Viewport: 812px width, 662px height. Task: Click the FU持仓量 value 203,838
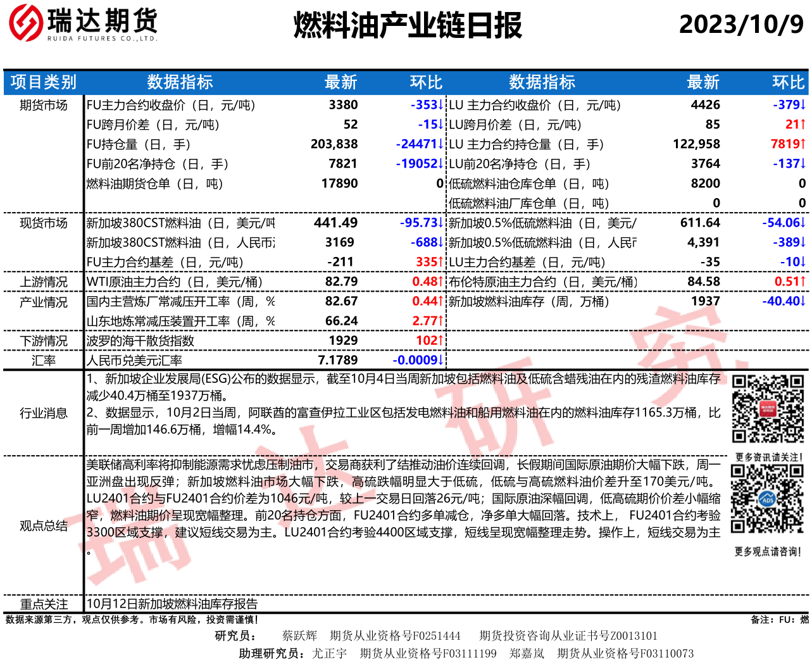(x=334, y=144)
